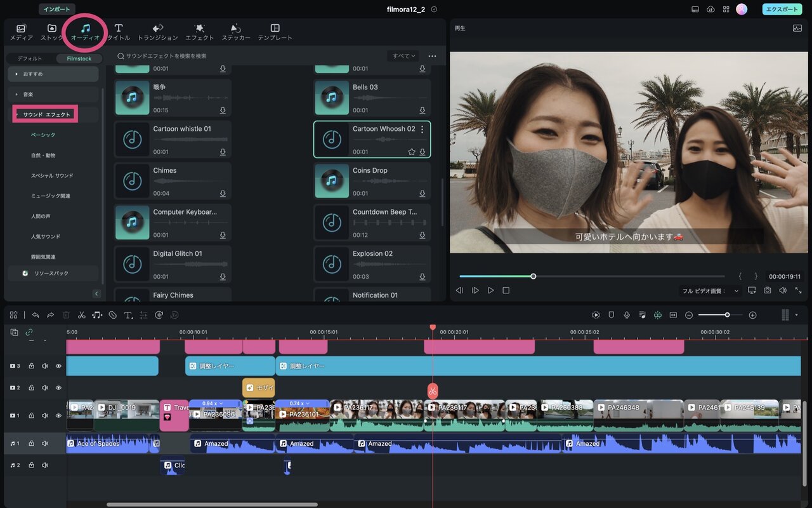Toggle lock on video track 1
This screenshot has width=812, height=508.
31,415
